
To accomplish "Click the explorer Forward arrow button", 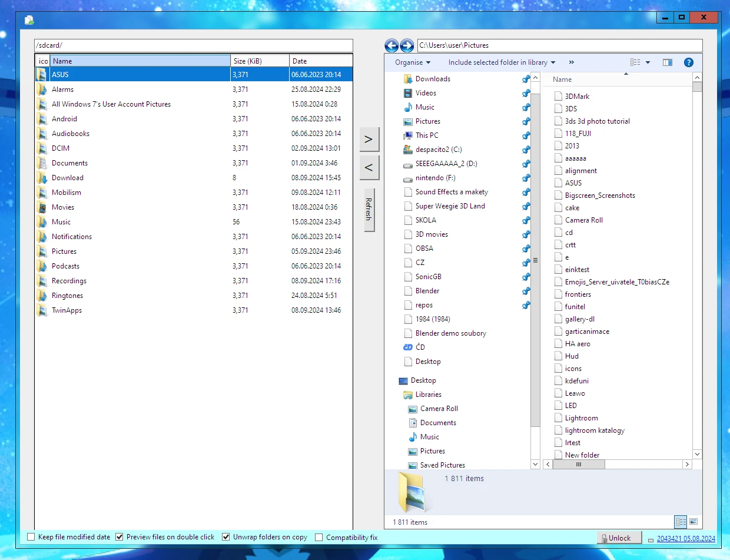I will click(x=407, y=45).
